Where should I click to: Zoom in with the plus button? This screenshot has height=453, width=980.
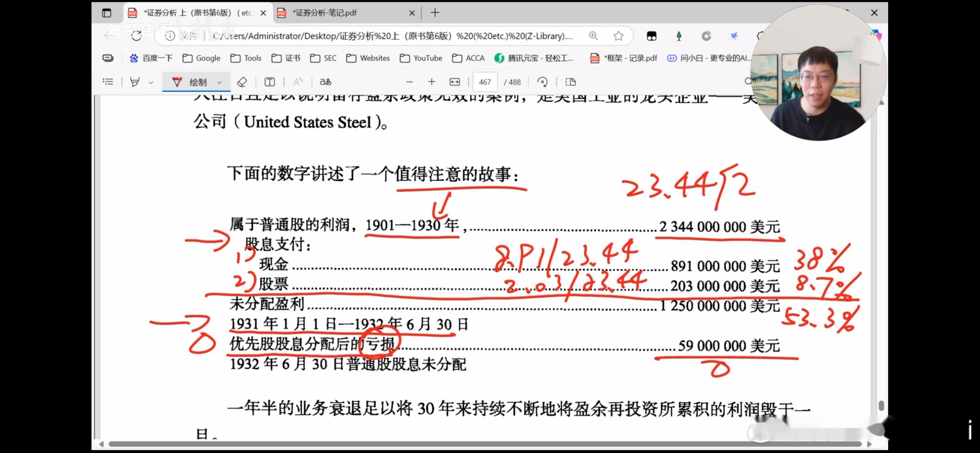pyautogui.click(x=431, y=82)
